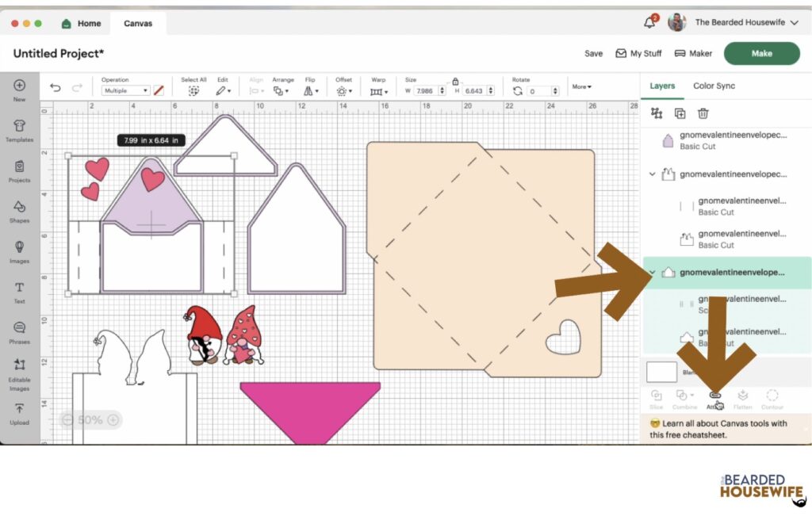Collapse the highlighted gnomevalentineenvelope group
812x516 pixels.
tap(653, 272)
